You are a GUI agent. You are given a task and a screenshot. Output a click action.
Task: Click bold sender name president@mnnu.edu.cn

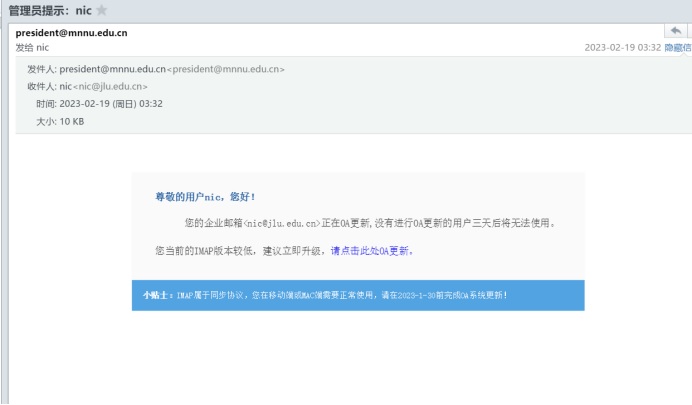(71, 33)
